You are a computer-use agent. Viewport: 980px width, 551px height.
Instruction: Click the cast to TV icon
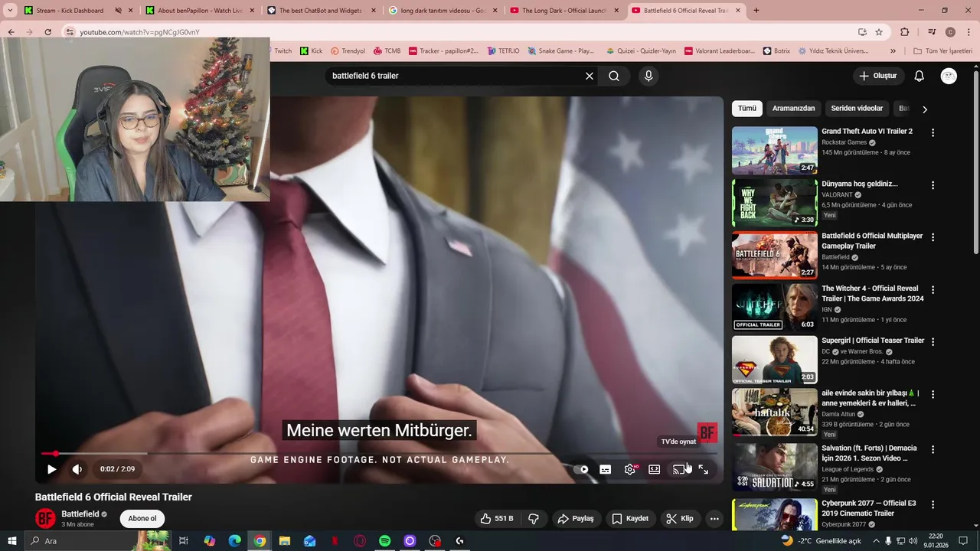678,469
